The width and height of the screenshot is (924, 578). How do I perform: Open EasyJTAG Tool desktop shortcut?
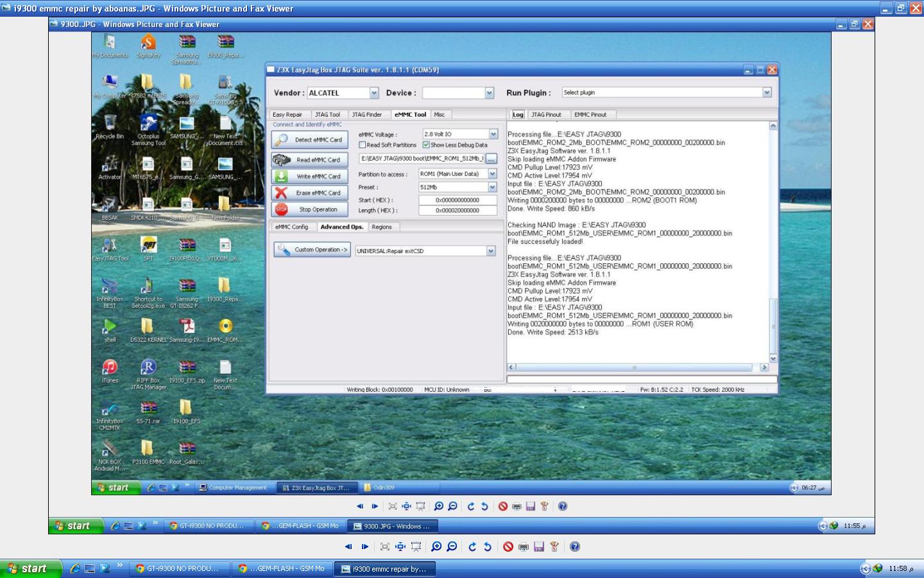(x=110, y=249)
